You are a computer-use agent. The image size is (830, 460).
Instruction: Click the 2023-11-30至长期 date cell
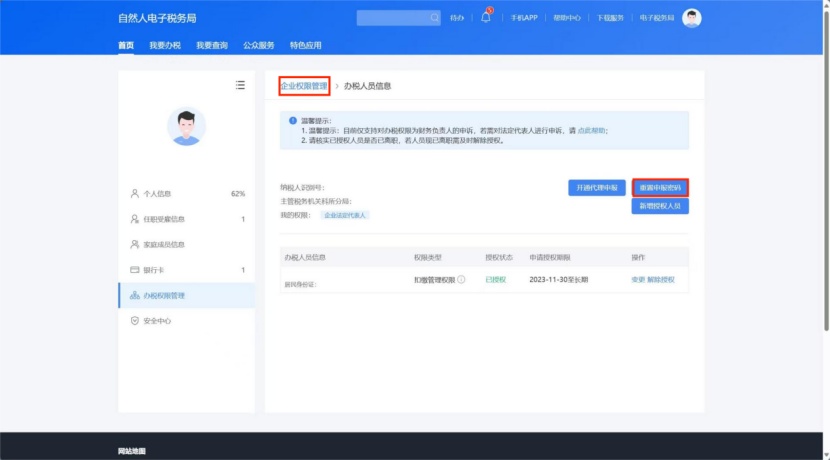tap(558, 279)
